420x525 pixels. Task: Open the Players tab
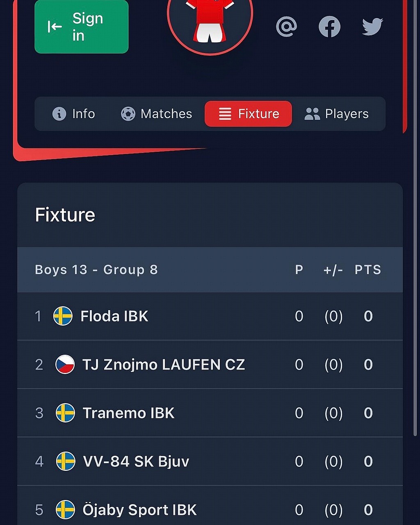[336, 114]
